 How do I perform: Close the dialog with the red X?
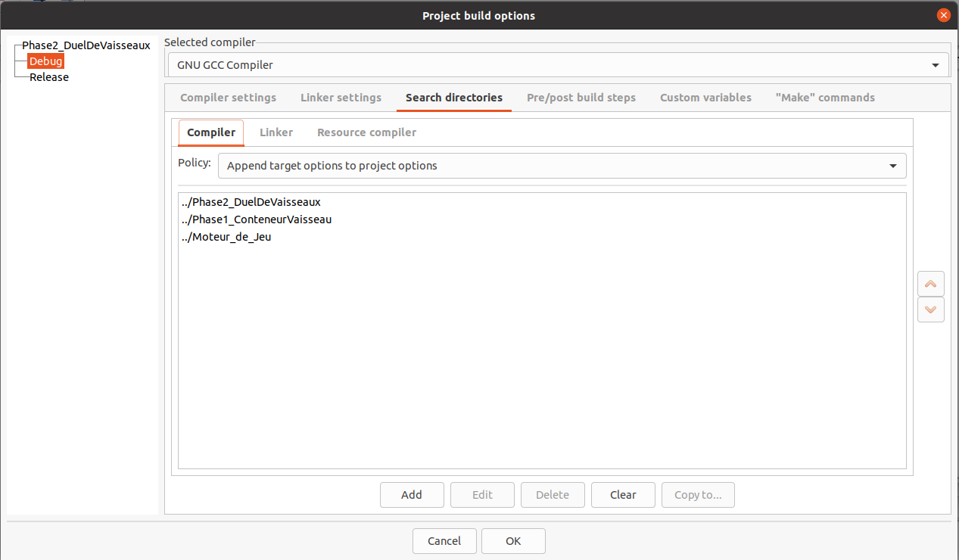[943, 14]
